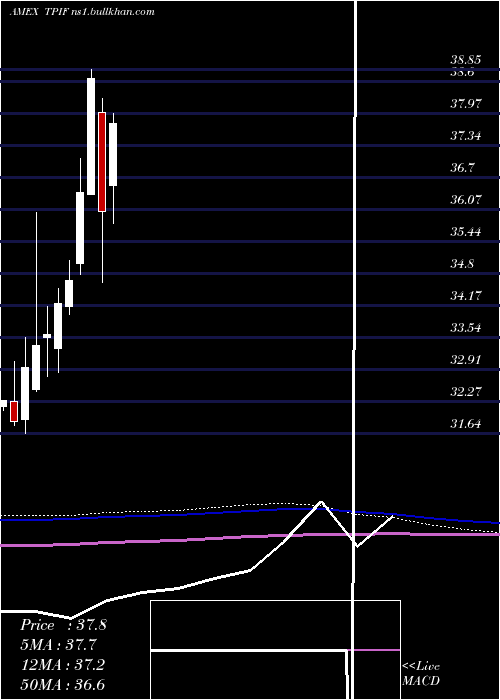Click the small red candlestick near 32.27
This screenshot has height=700, width=500.
[x=14, y=411]
